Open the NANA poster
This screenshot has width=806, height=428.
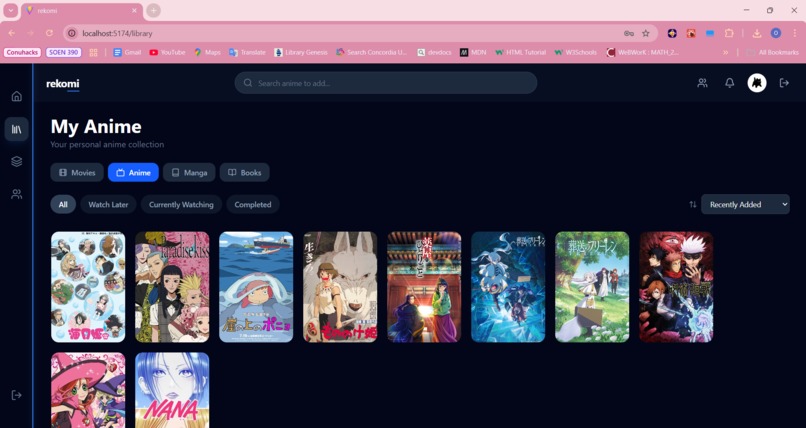coord(172,390)
